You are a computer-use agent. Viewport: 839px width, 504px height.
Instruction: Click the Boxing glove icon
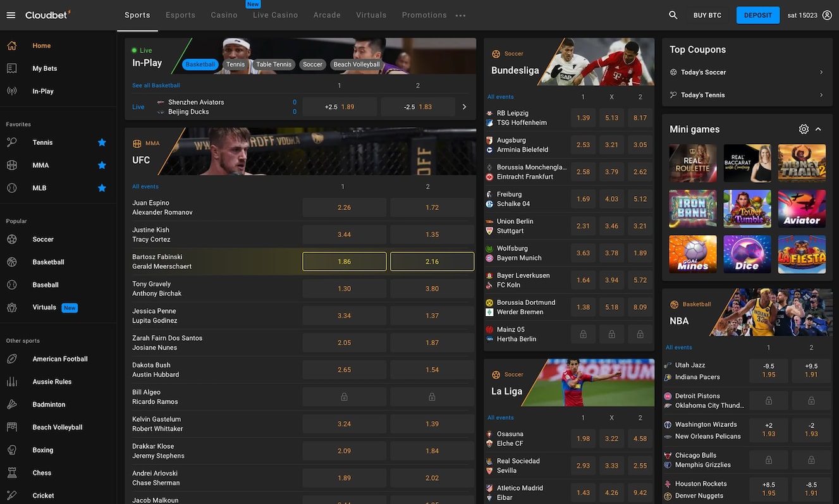[11, 450]
